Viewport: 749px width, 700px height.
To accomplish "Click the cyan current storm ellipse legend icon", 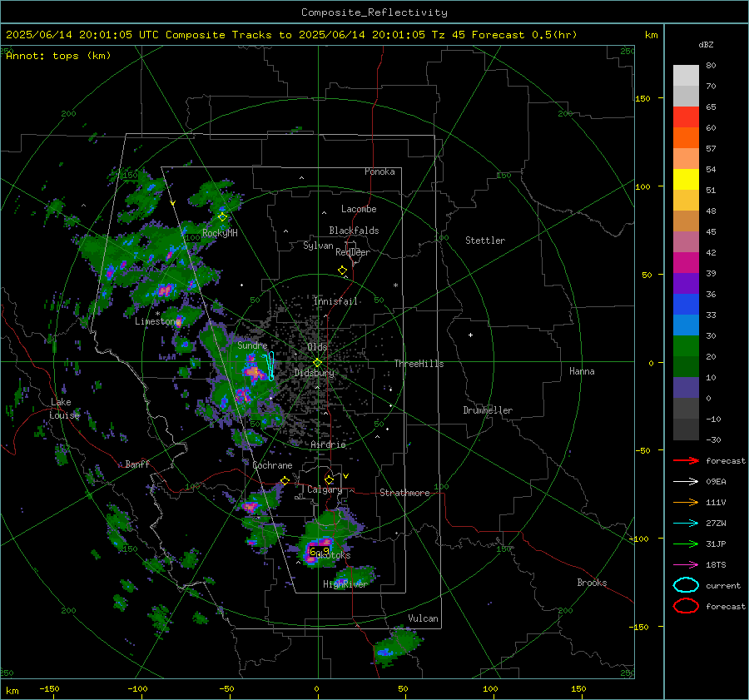I will (x=686, y=585).
